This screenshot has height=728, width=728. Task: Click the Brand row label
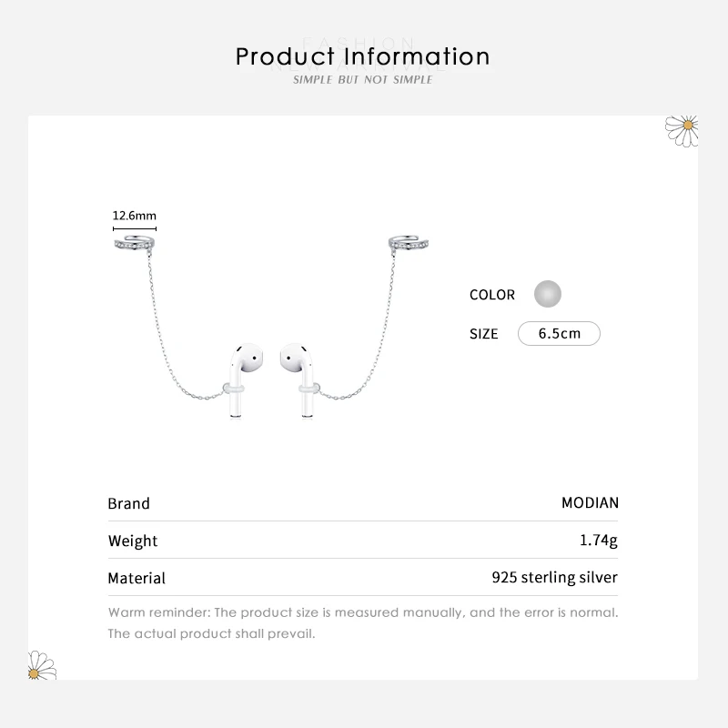(x=128, y=503)
